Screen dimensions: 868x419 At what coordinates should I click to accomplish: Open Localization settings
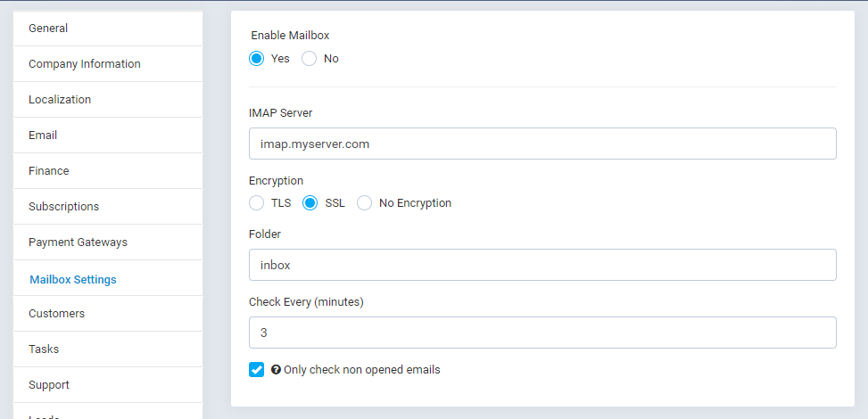pyautogui.click(x=60, y=100)
